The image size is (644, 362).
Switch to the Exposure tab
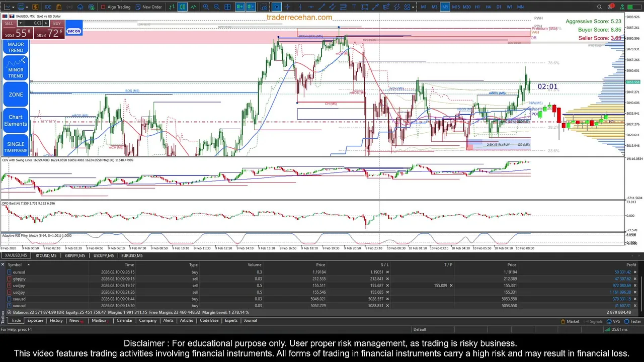[x=35, y=321]
